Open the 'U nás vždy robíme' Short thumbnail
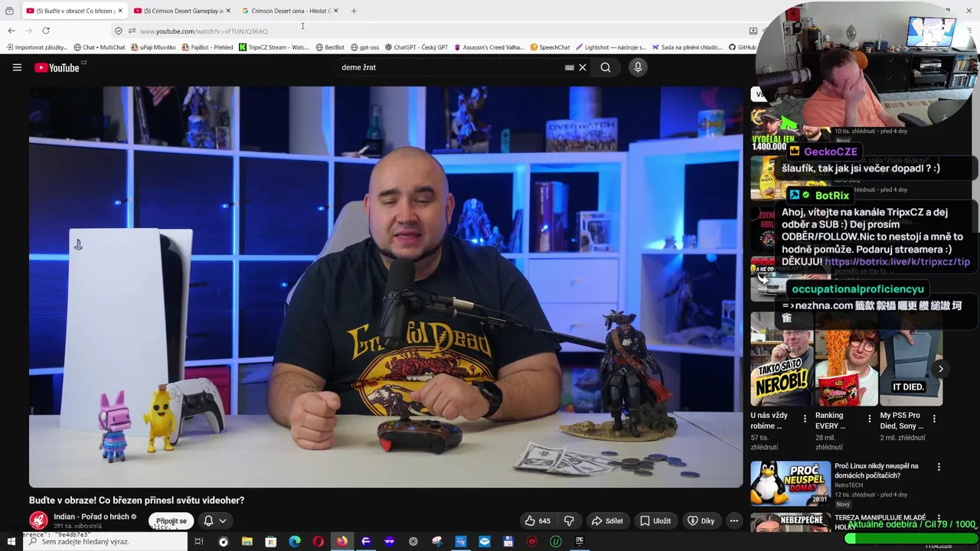980x551 pixels. tap(782, 358)
